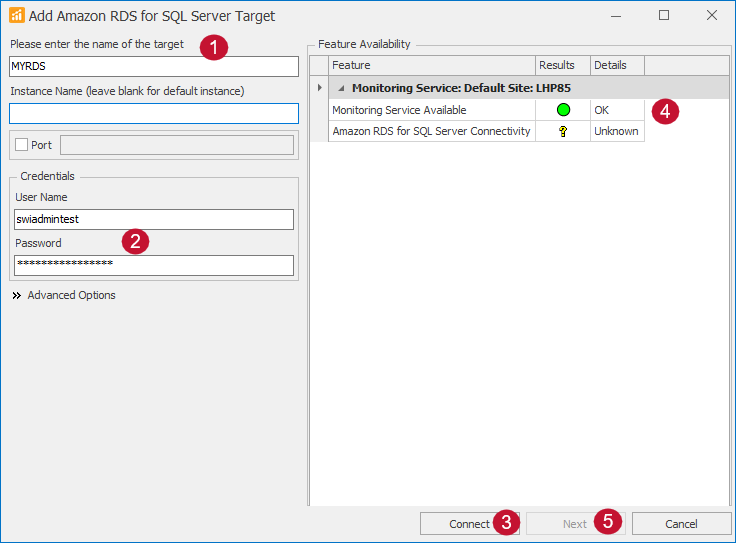This screenshot has height=543, width=736.
Task: Click the Unknown details cell
Action: point(617,131)
